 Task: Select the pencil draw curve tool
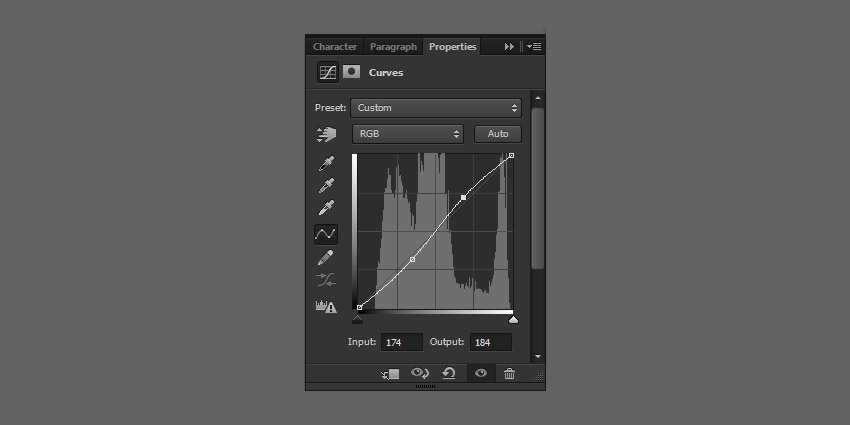pyautogui.click(x=326, y=257)
